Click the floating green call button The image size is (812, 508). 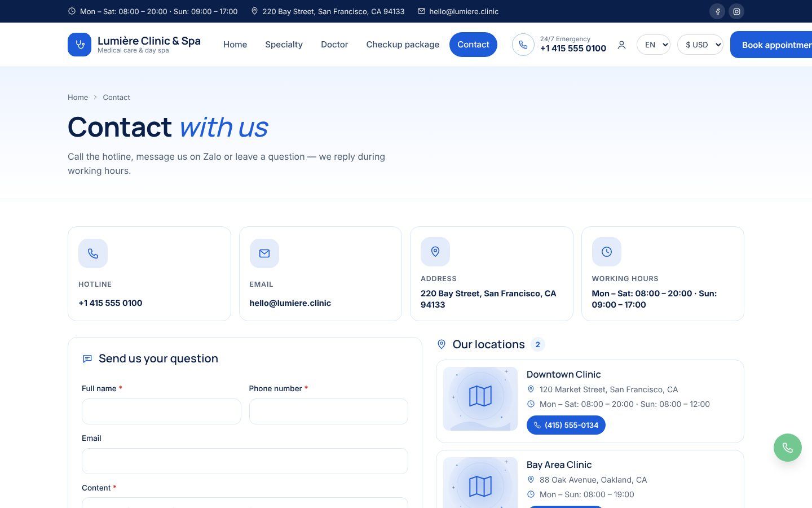click(x=788, y=448)
